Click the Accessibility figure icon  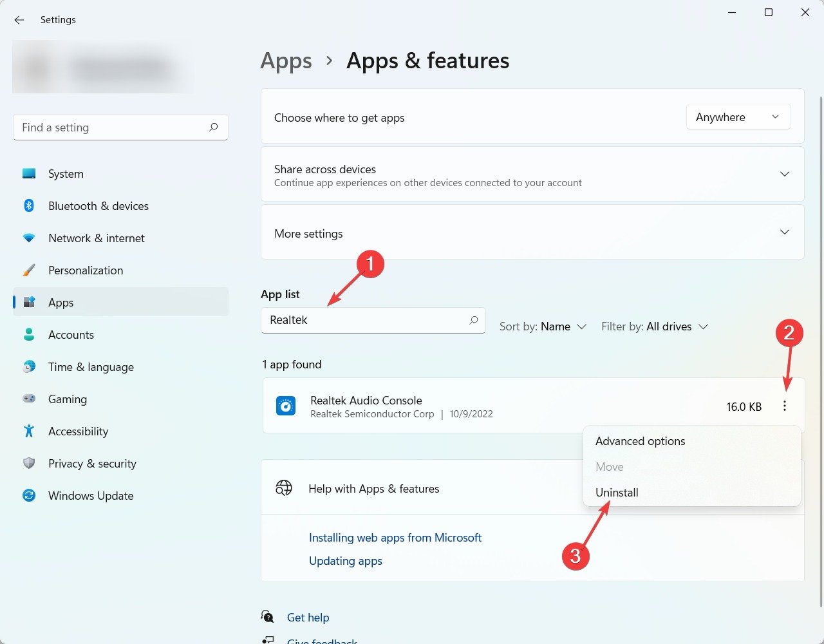click(x=29, y=431)
